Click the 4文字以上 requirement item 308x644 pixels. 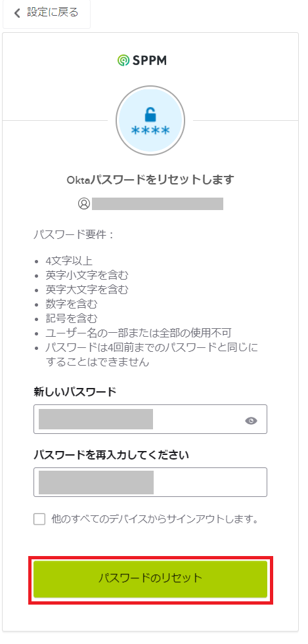point(69,261)
